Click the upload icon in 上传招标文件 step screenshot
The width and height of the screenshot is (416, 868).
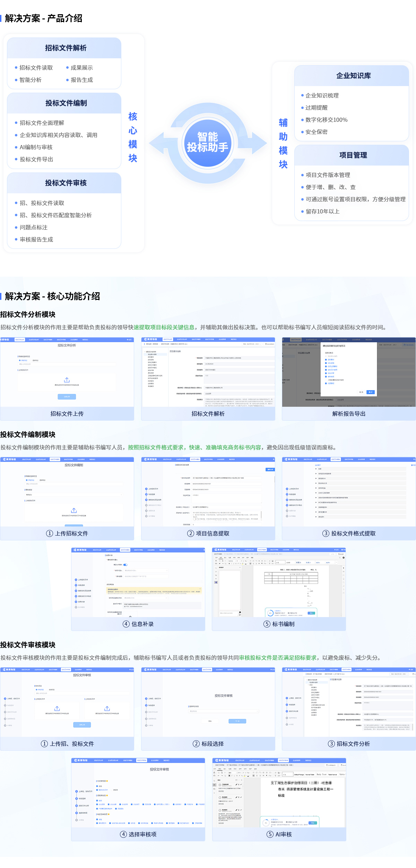click(74, 510)
